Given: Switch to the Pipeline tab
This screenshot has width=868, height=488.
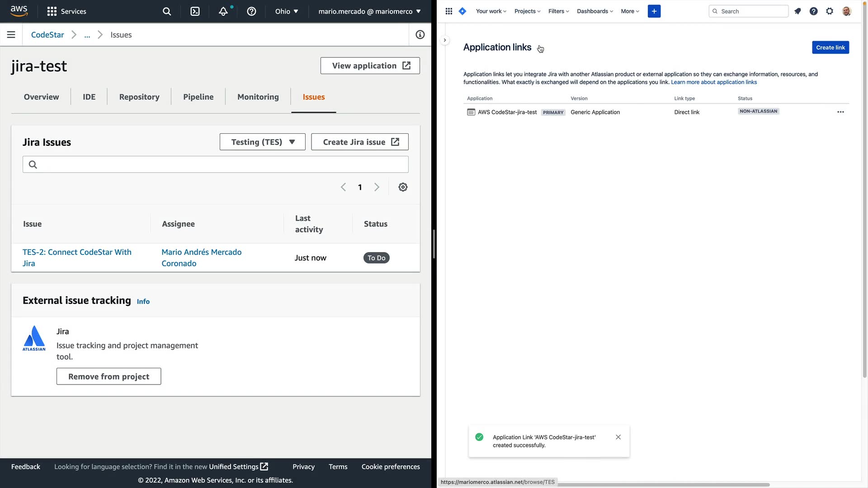Looking at the screenshot, I should (198, 97).
